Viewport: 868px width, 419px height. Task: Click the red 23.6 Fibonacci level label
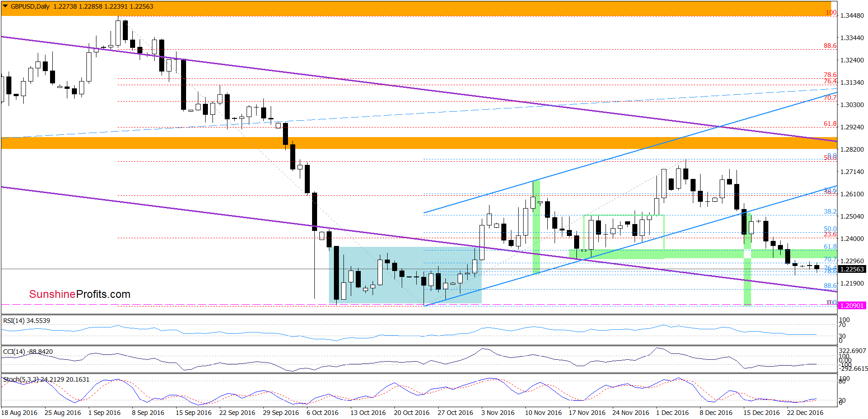830,234
